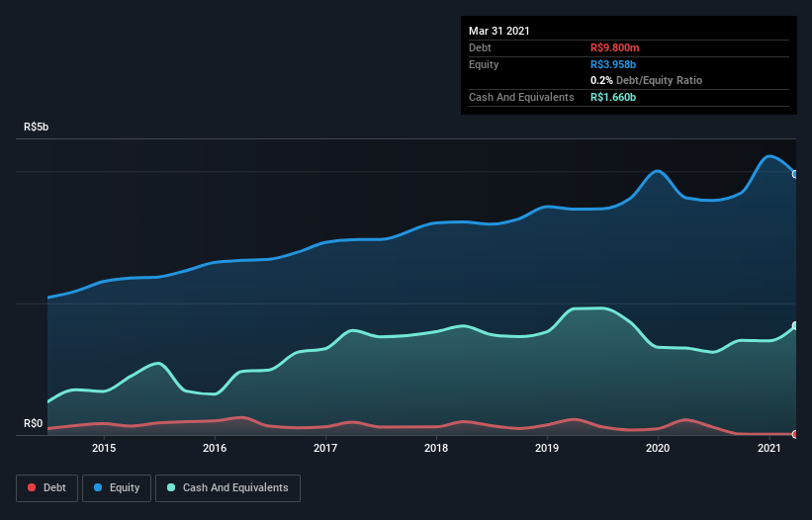Pick the 2019 label on the time axis
The width and height of the screenshot is (812, 520).
[547, 449]
